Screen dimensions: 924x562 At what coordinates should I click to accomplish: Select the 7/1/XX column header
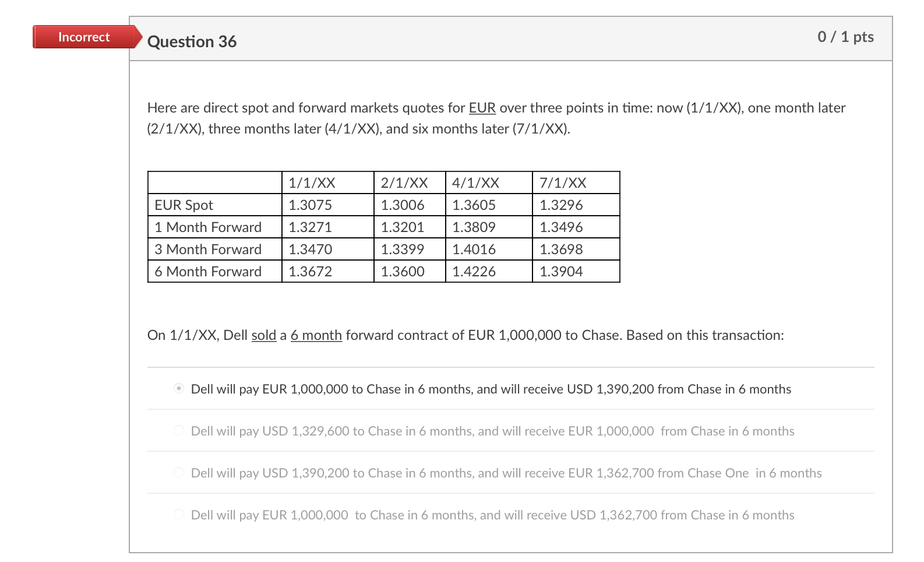click(562, 182)
